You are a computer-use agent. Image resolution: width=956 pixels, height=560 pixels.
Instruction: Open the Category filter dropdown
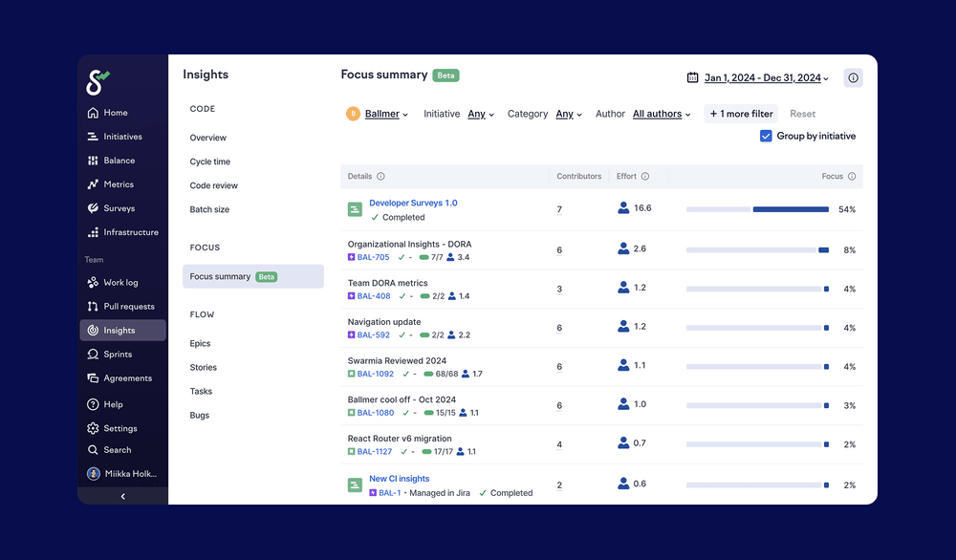pos(568,113)
